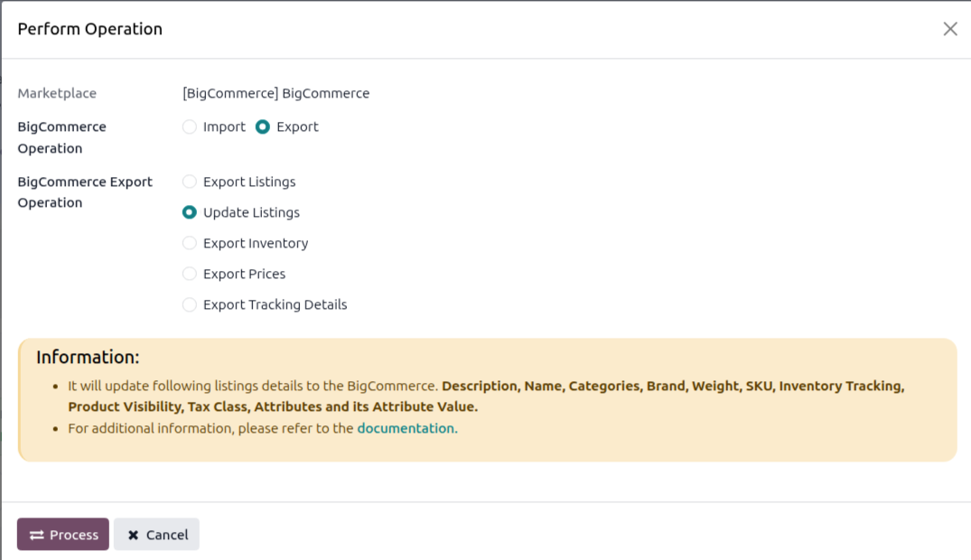Open the documentation link

pos(407,428)
